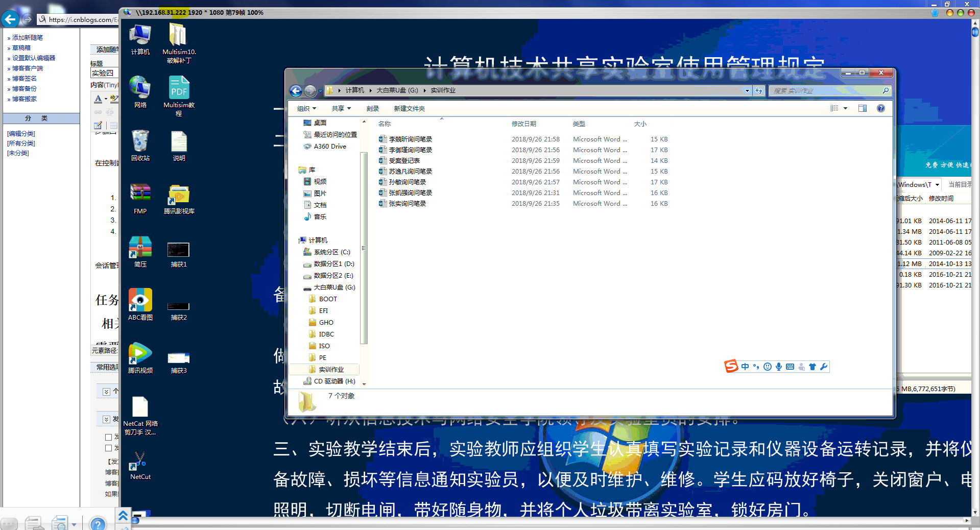Open the Explorer help button

click(x=881, y=108)
